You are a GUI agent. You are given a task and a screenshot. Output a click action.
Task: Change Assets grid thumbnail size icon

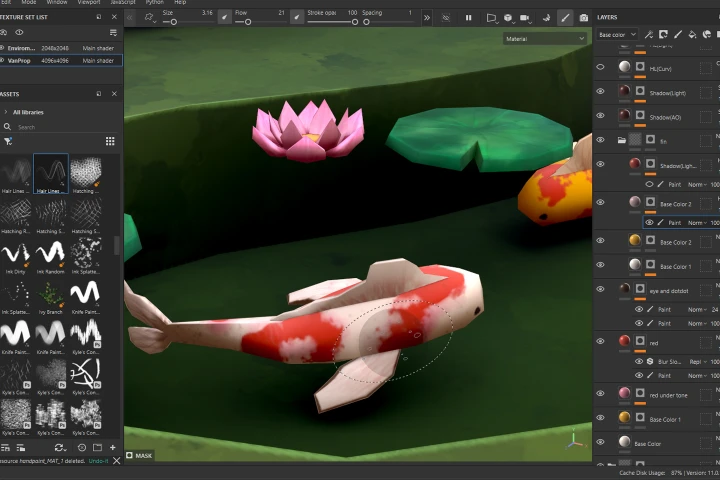tap(110, 141)
